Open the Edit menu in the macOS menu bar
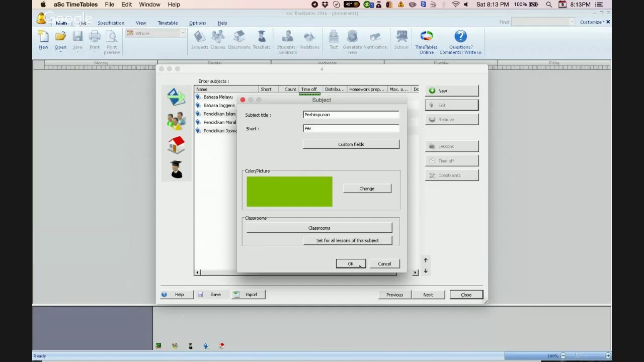Viewport: 644px width, 362px height. (x=126, y=5)
